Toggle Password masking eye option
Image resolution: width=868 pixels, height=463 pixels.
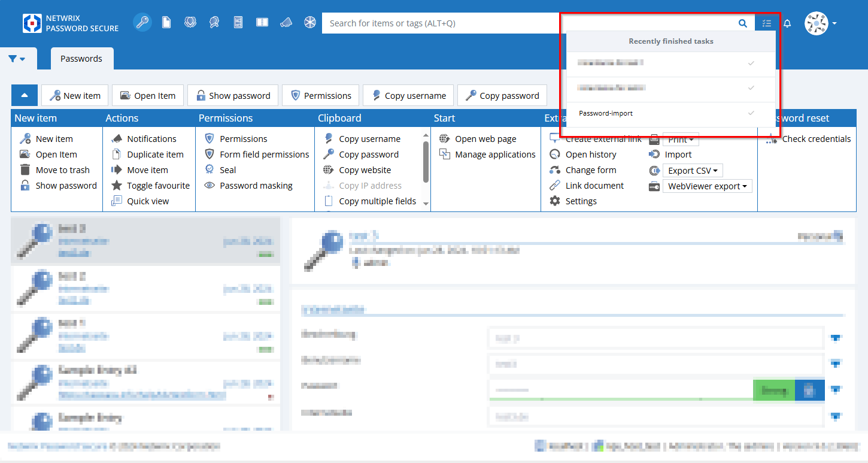(x=248, y=186)
